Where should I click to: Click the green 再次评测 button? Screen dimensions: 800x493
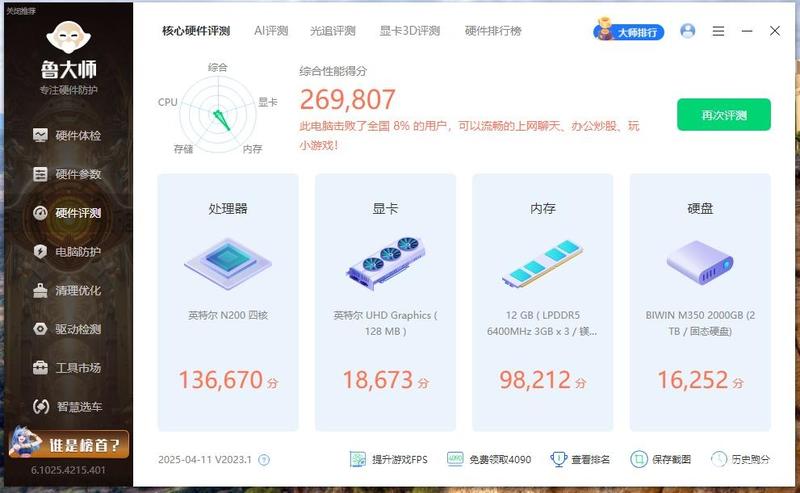(723, 115)
